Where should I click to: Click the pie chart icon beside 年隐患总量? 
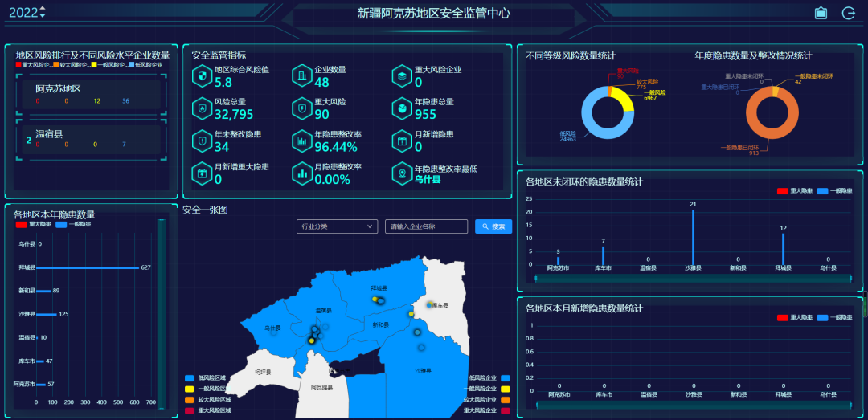click(401, 108)
